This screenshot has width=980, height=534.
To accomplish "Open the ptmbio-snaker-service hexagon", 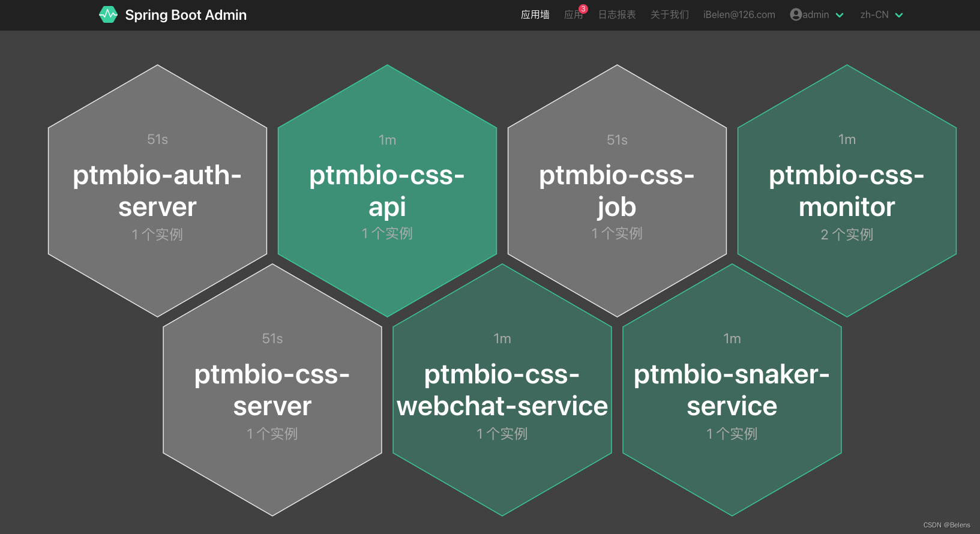I will pyautogui.click(x=732, y=390).
